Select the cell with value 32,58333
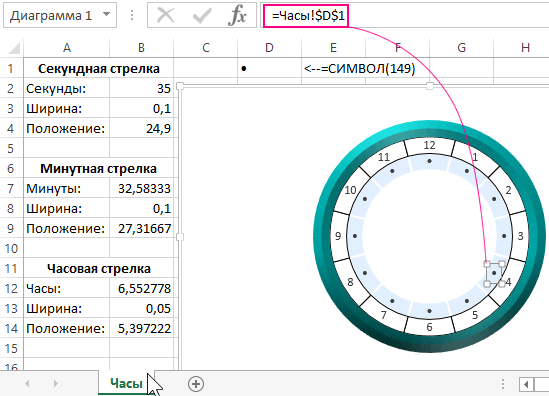The height and width of the screenshot is (396, 549). [x=141, y=188]
